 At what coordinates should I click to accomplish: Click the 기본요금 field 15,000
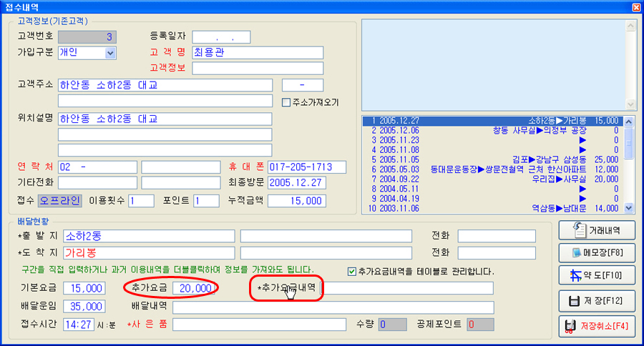(x=84, y=288)
